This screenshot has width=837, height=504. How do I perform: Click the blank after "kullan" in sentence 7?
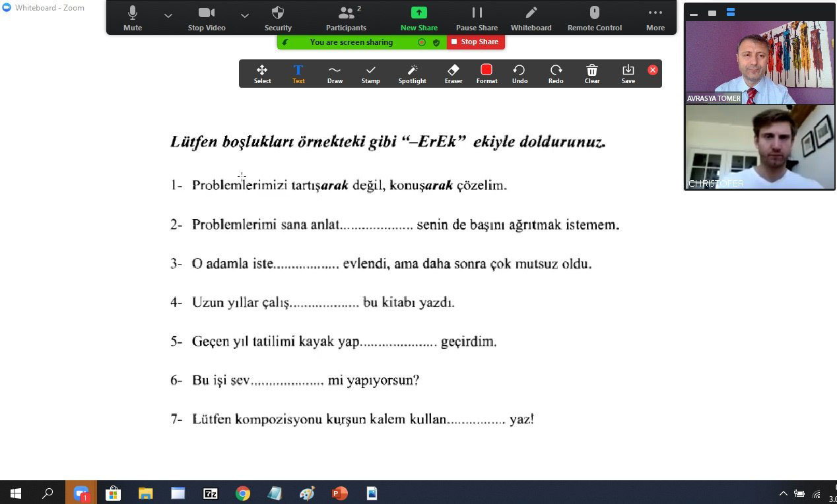click(x=477, y=421)
